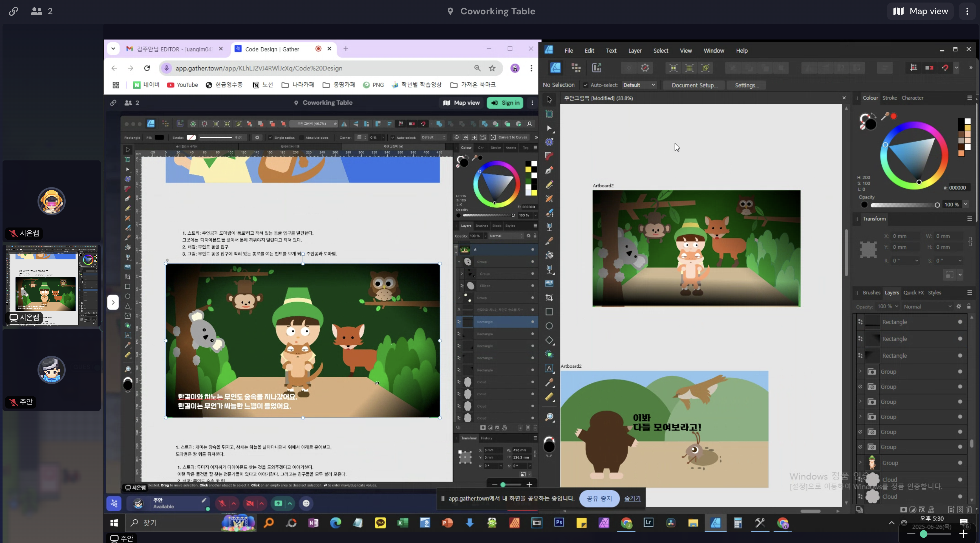Click the colour opacity slider
Screen dimensions: 980x543
[x=904, y=205]
